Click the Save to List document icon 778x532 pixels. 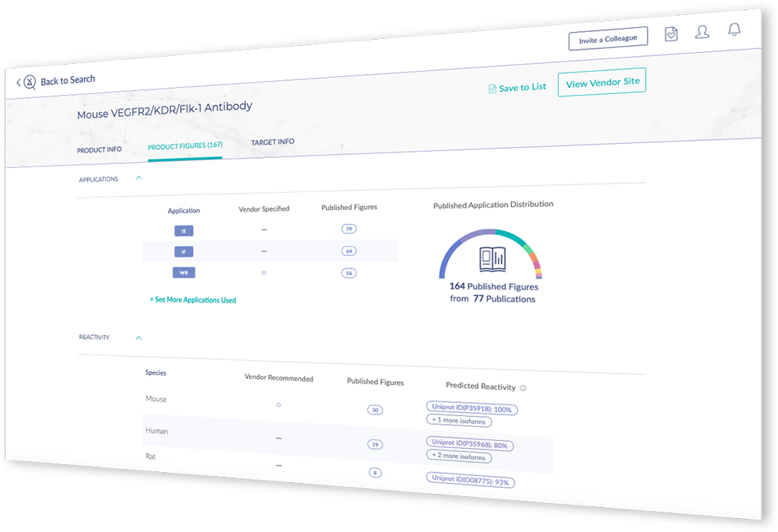[492, 89]
